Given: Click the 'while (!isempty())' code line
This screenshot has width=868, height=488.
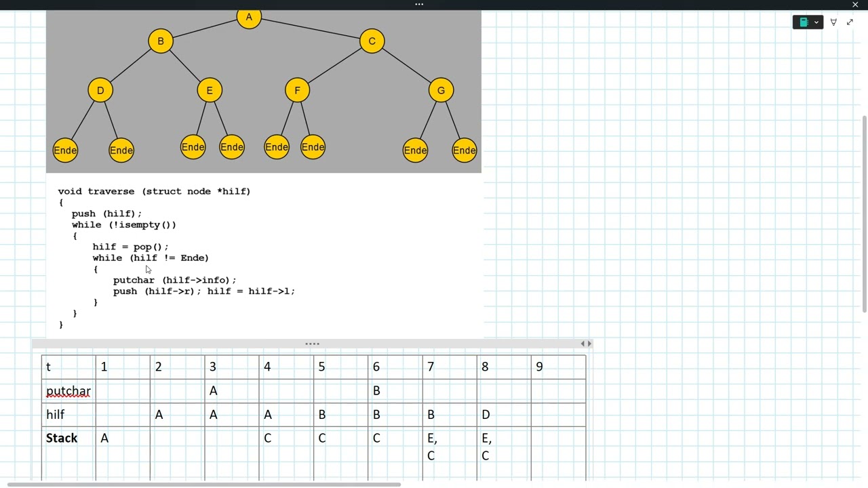Looking at the screenshot, I should point(124,224).
